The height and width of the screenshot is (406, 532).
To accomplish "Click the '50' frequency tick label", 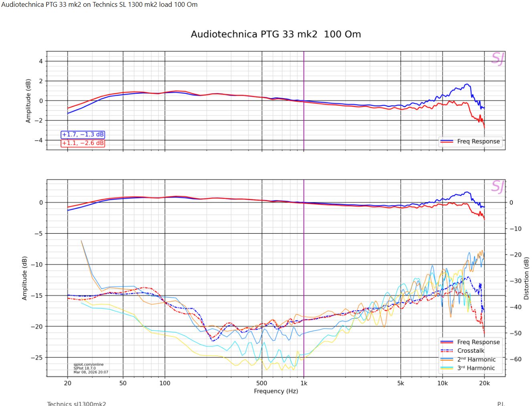I will click(x=123, y=383).
